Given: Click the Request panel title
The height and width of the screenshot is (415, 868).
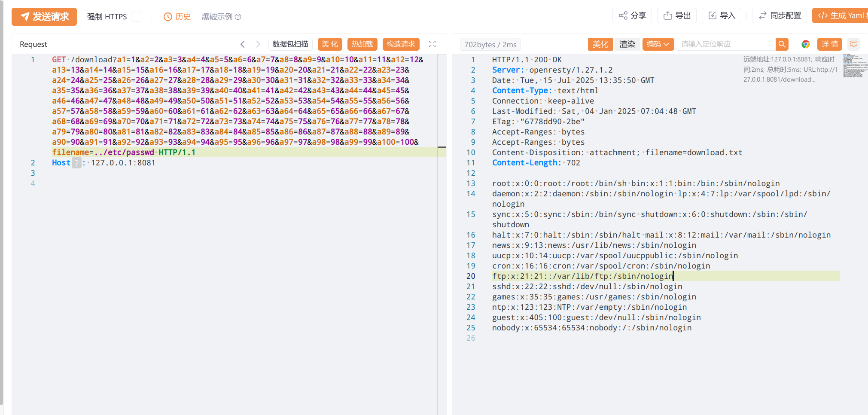Looking at the screenshot, I should coord(34,44).
